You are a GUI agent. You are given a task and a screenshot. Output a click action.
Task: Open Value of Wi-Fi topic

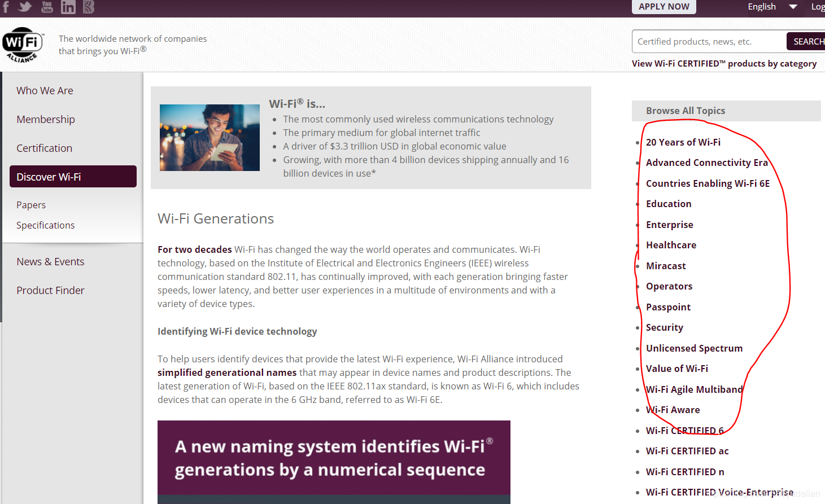(x=677, y=369)
